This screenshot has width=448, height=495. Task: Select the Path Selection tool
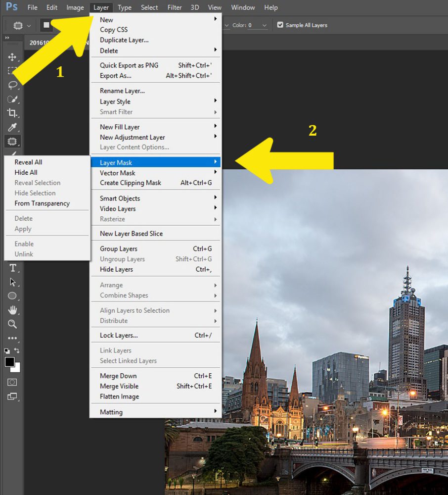click(x=12, y=281)
